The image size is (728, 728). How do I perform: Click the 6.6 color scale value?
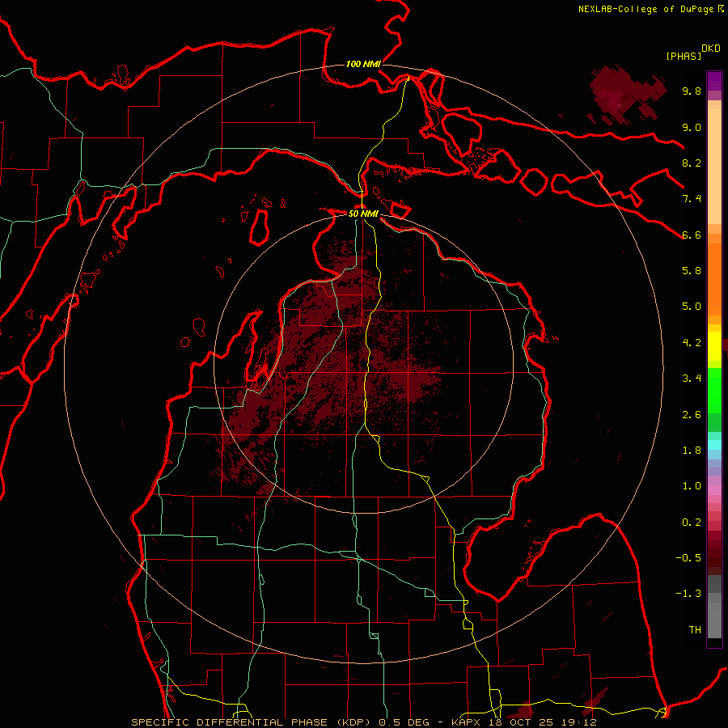[x=692, y=235]
